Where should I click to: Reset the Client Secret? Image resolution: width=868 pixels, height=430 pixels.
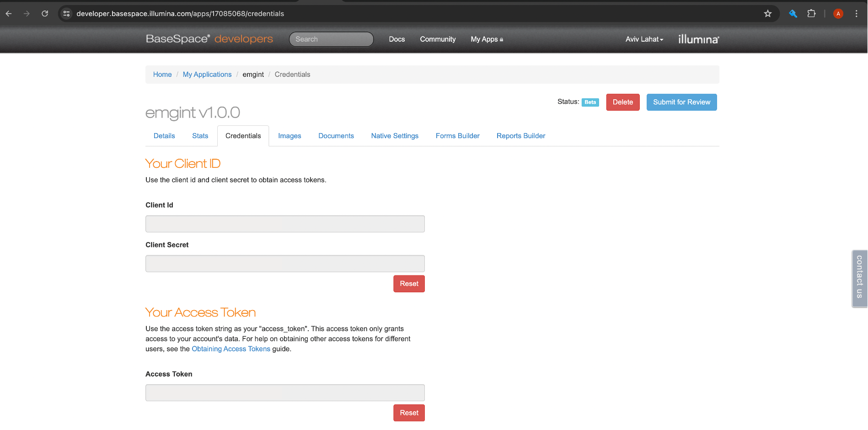409,284
